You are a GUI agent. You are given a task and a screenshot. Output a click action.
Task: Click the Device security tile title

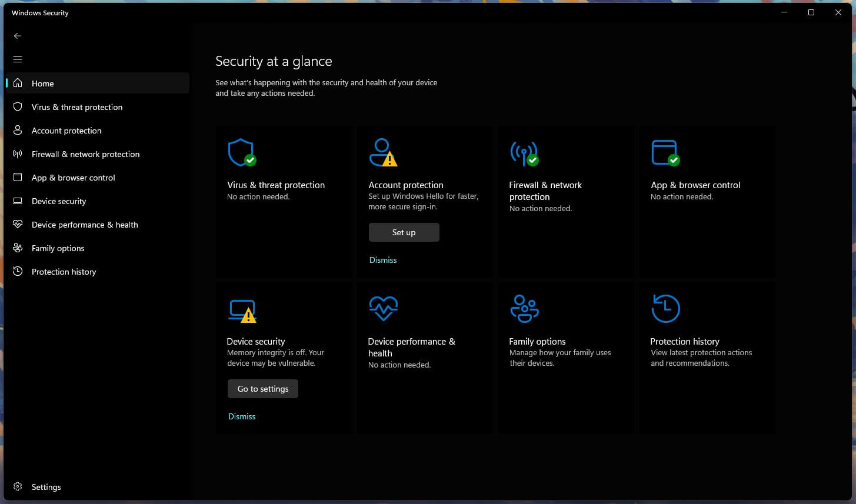[x=256, y=341]
